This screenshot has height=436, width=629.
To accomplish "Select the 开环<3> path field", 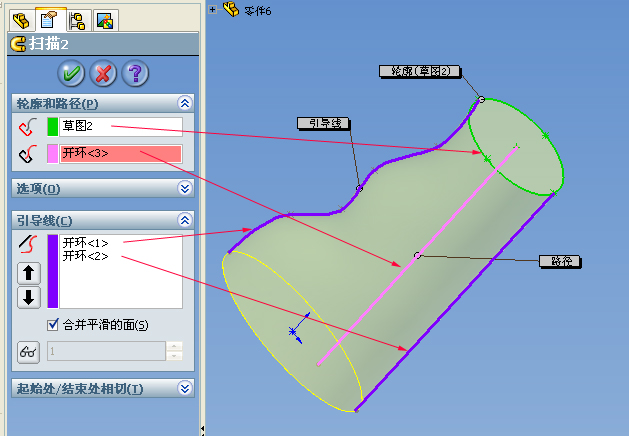I will tap(121, 154).
